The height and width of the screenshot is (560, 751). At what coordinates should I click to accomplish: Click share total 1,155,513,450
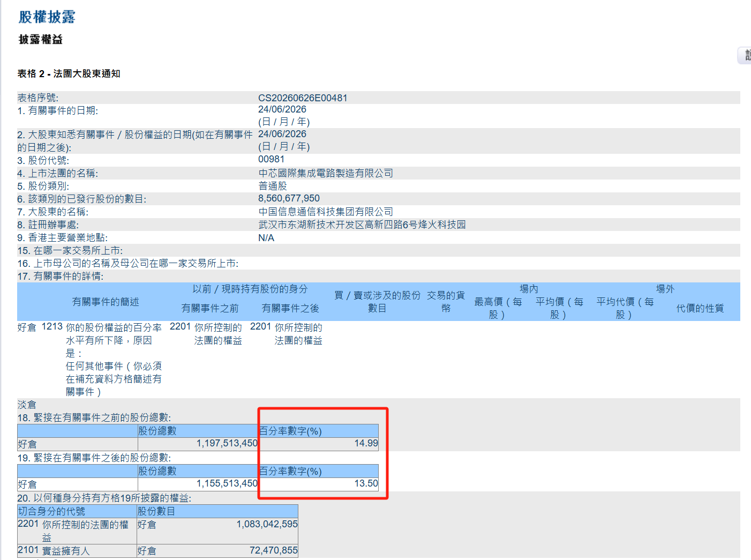coord(227,483)
